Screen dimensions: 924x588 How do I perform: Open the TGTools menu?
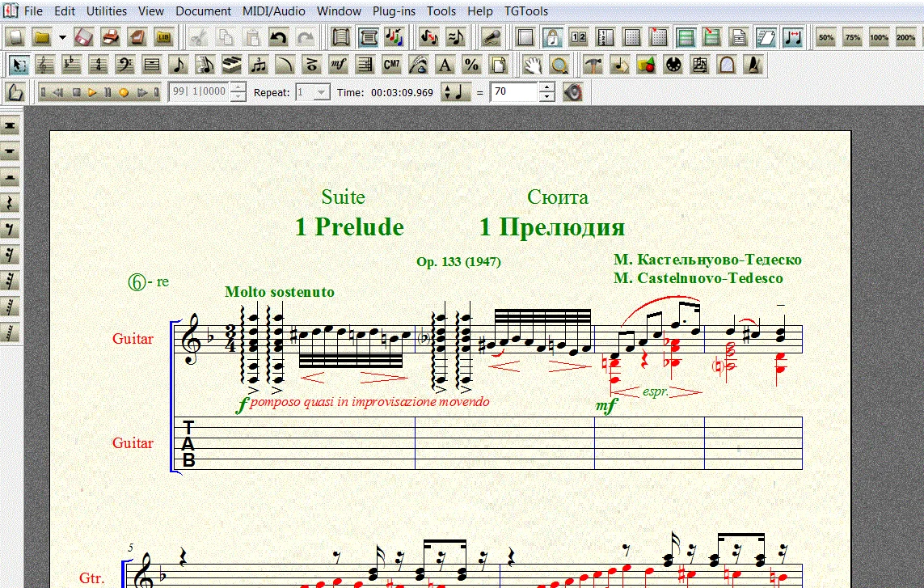coord(526,11)
